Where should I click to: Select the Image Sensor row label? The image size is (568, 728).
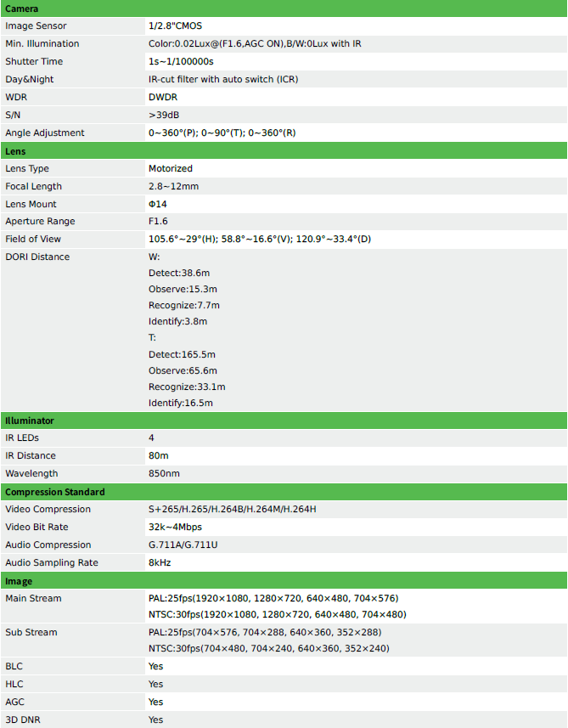point(36,26)
